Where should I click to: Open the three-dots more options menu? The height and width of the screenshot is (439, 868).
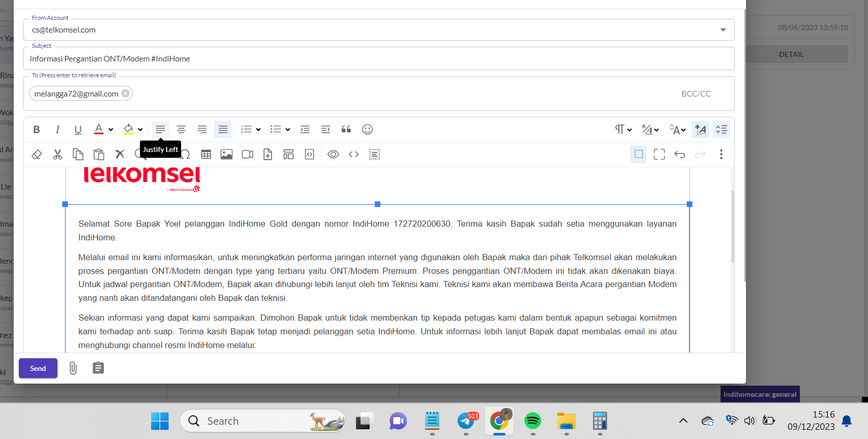(721, 154)
